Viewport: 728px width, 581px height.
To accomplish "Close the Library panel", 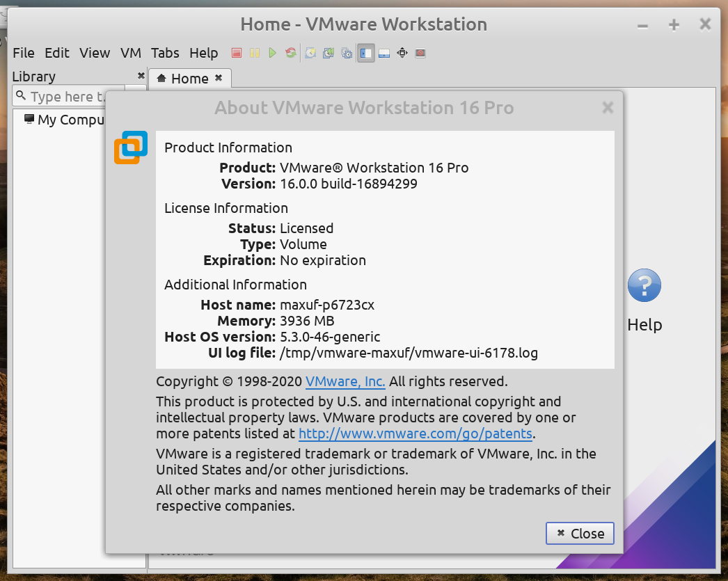I will point(141,75).
